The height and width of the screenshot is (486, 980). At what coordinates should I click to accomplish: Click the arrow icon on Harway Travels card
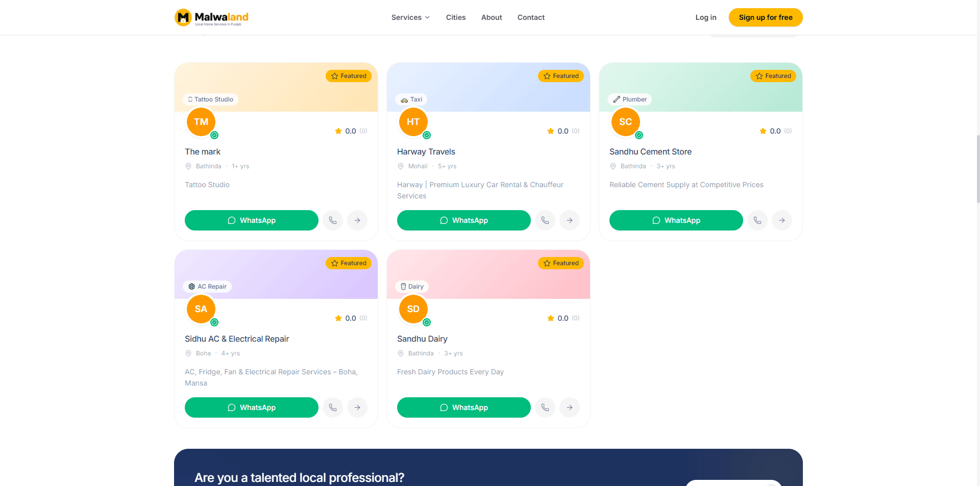pyautogui.click(x=570, y=220)
